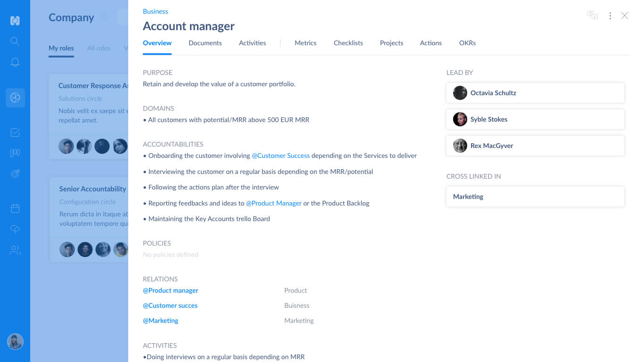The width and height of the screenshot is (644, 362).
Task: Click the checklist checkmark sidebar icon
Action: [15, 132]
